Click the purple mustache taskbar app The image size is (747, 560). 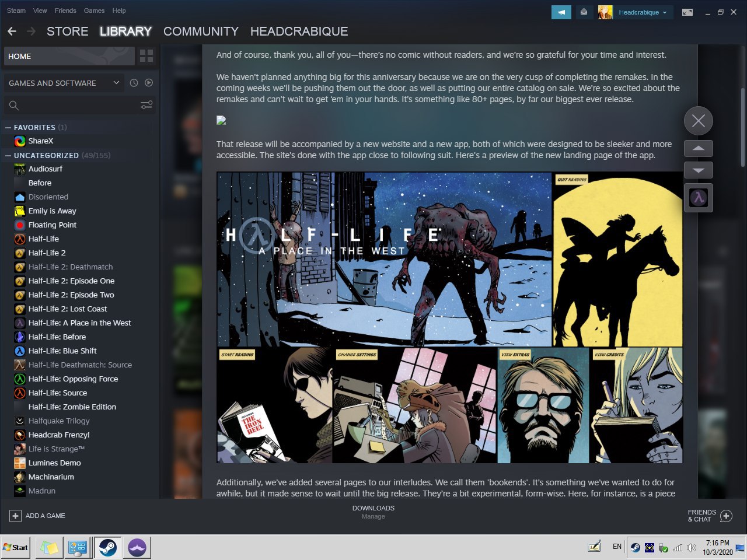point(137,547)
